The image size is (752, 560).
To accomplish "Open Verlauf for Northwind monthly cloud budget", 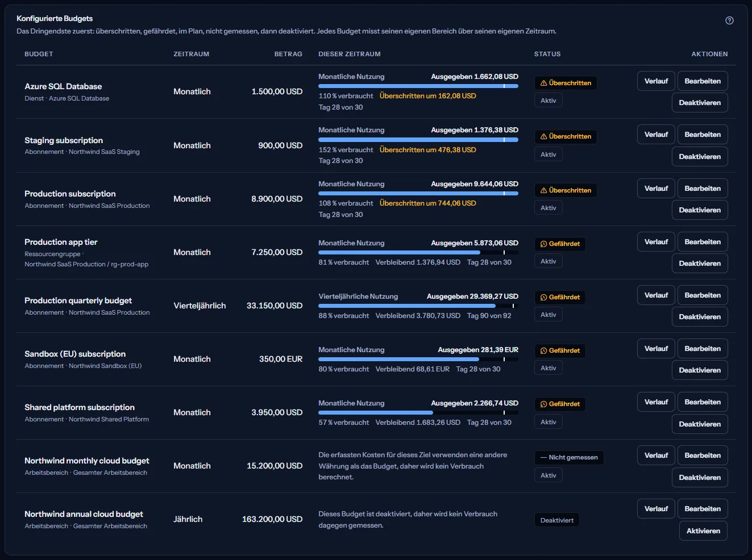I will point(656,455).
